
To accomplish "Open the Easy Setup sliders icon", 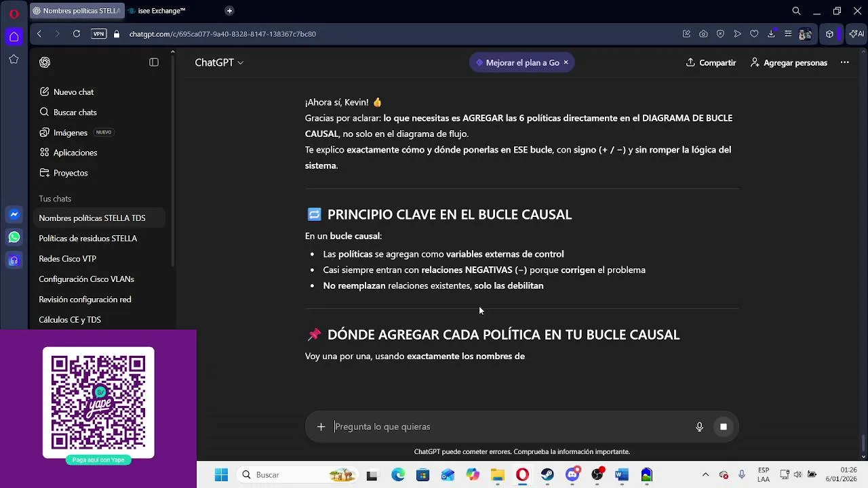I will point(788,34).
